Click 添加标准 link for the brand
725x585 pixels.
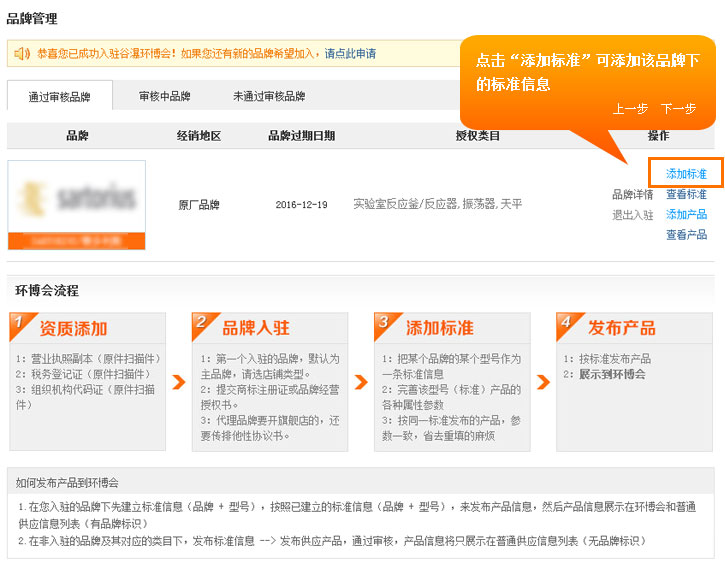point(686,174)
